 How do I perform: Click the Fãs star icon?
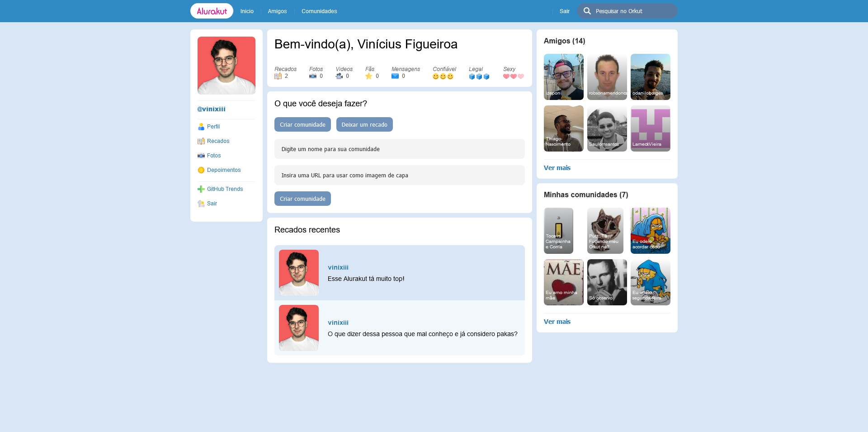click(369, 76)
